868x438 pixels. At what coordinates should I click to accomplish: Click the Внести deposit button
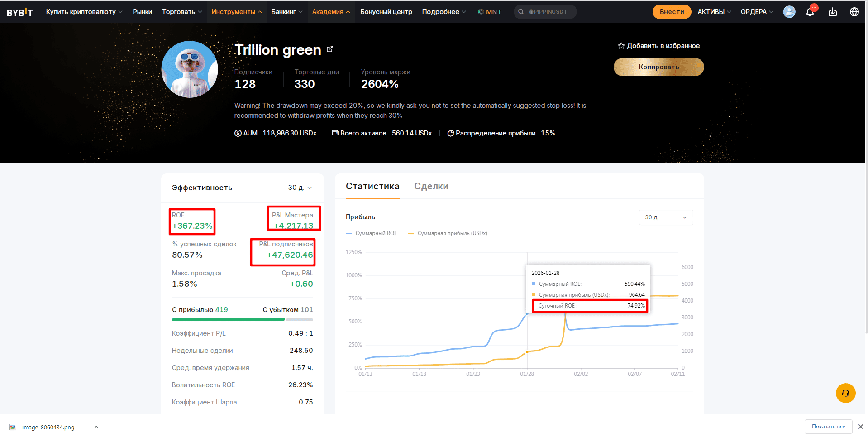672,12
